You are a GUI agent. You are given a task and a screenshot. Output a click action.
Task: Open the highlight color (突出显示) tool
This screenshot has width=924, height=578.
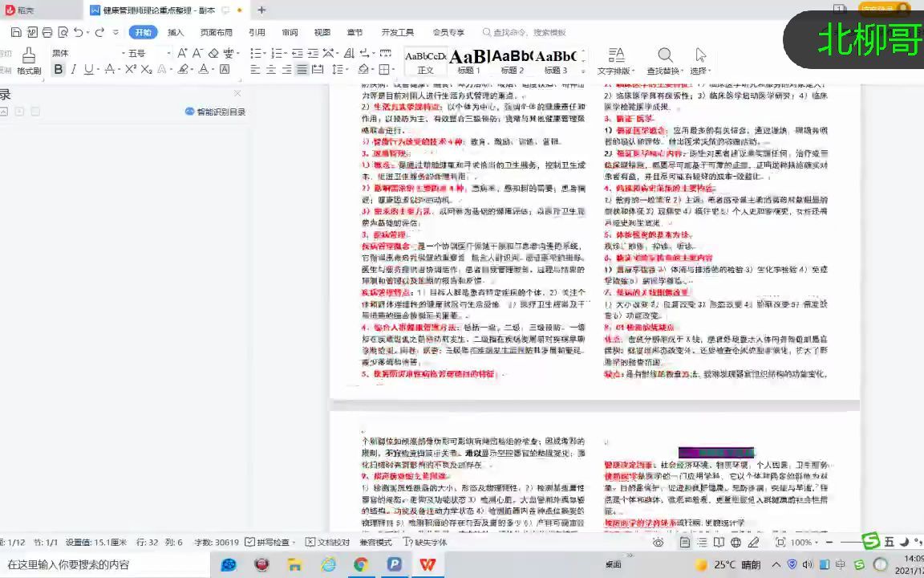coord(182,68)
